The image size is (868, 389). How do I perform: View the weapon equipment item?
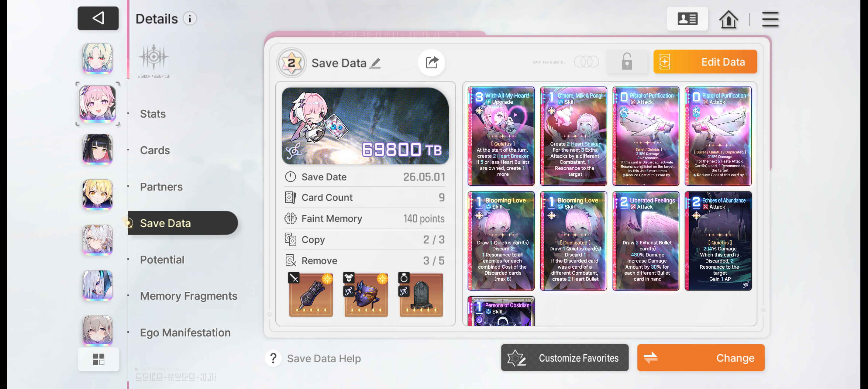[x=311, y=295]
